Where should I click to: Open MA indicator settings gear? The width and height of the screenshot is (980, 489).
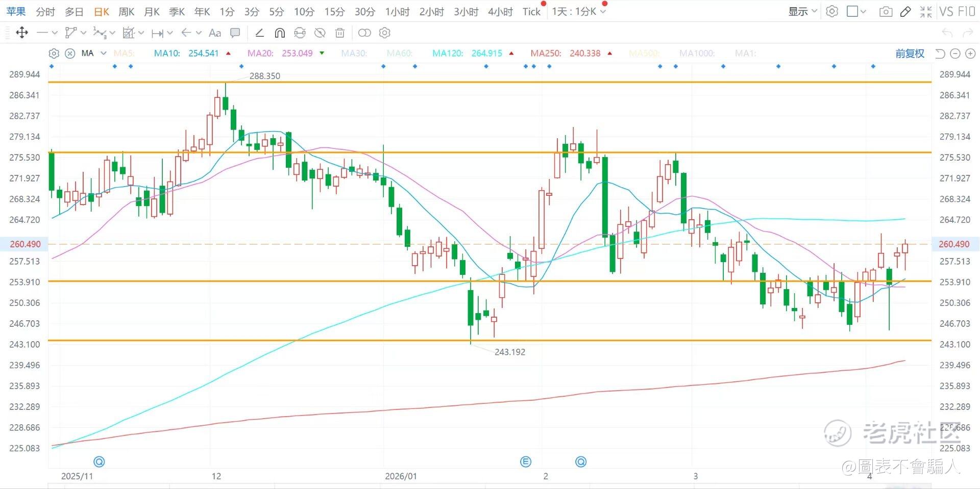pos(54,54)
